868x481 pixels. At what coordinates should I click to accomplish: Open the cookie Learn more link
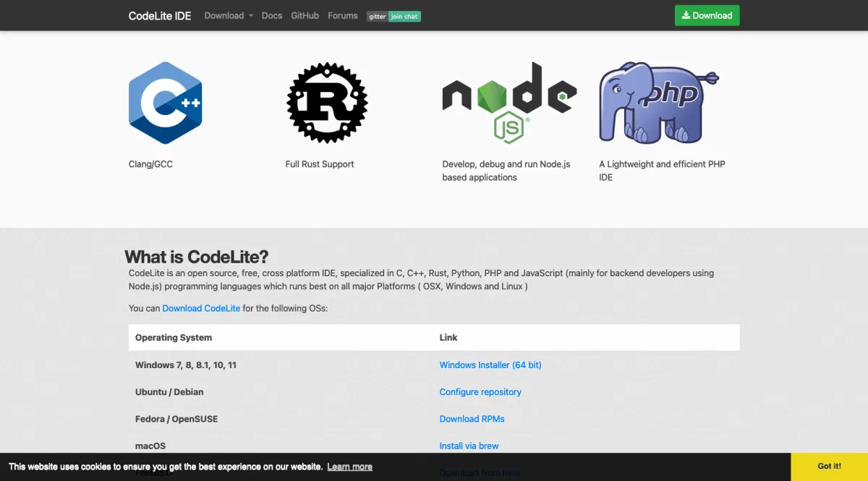pyautogui.click(x=349, y=467)
